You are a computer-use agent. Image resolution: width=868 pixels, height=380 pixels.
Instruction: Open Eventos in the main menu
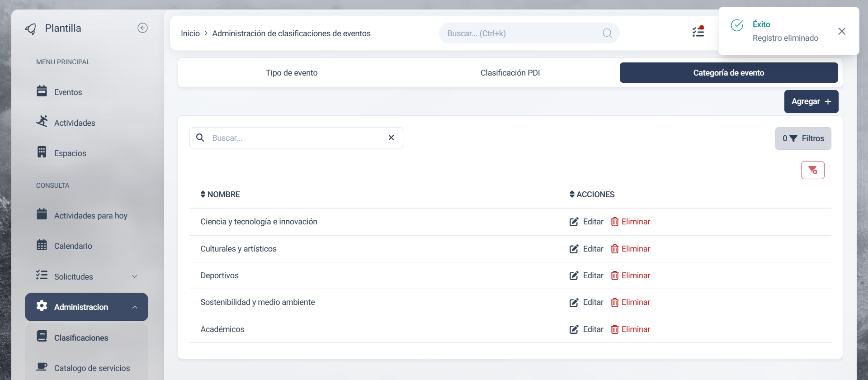[86, 92]
